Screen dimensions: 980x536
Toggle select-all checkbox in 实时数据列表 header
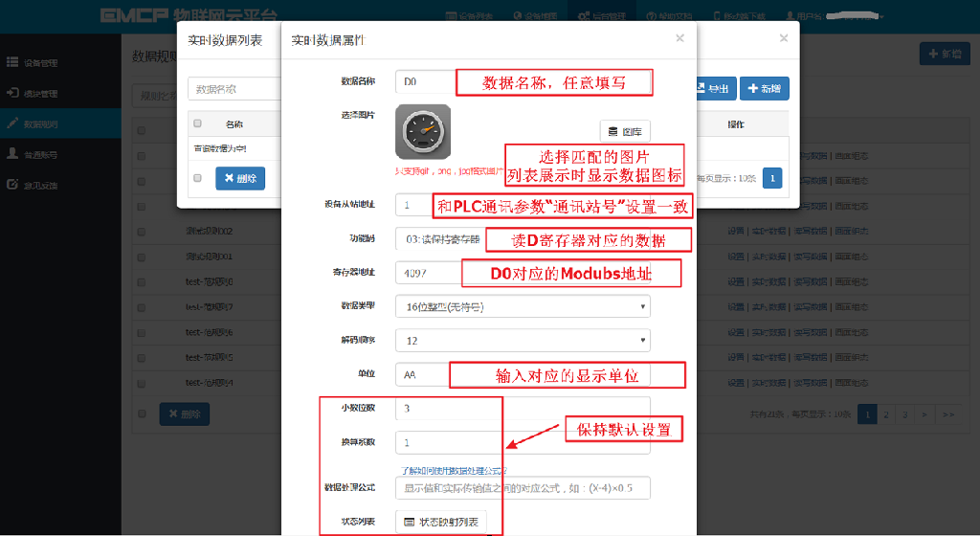point(197,123)
